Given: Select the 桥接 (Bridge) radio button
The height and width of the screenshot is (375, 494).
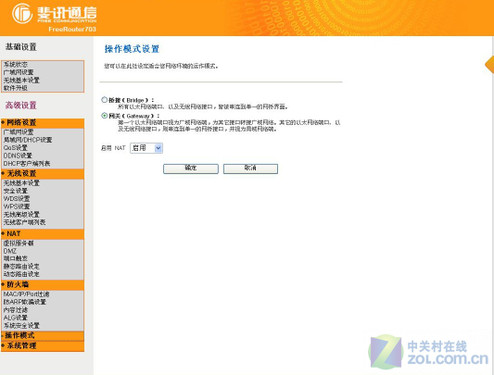Looking at the screenshot, I should coord(104,100).
